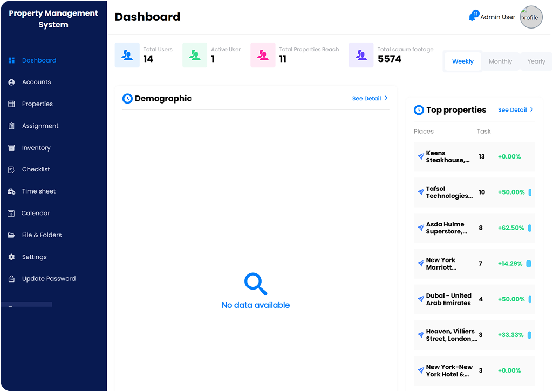Open File & Folders folder icon
Viewport: 553px width, 392px height.
point(11,236)
